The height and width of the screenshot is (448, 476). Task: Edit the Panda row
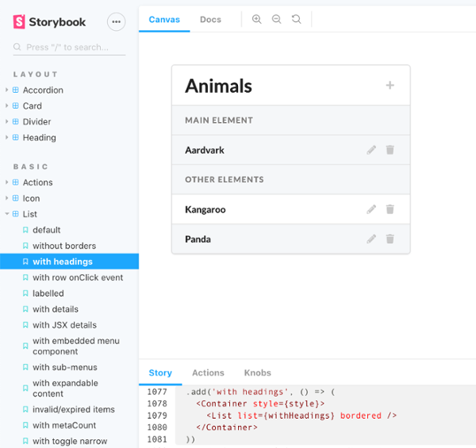tap(371, 239)
